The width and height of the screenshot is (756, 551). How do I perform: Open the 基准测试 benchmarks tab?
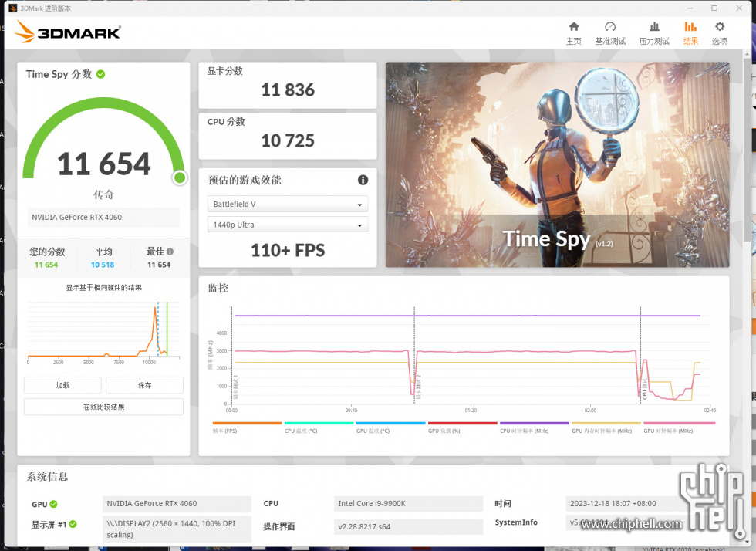tap(610, 33)
